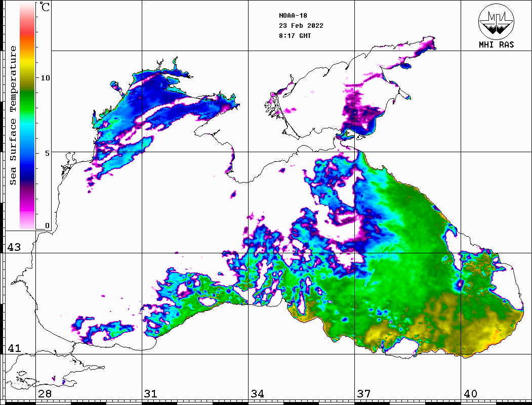Click the 'MHI RAS' caption text
The height and width of the screenshot is (405, 532).
pyautogui.click(x=496, y=44)
